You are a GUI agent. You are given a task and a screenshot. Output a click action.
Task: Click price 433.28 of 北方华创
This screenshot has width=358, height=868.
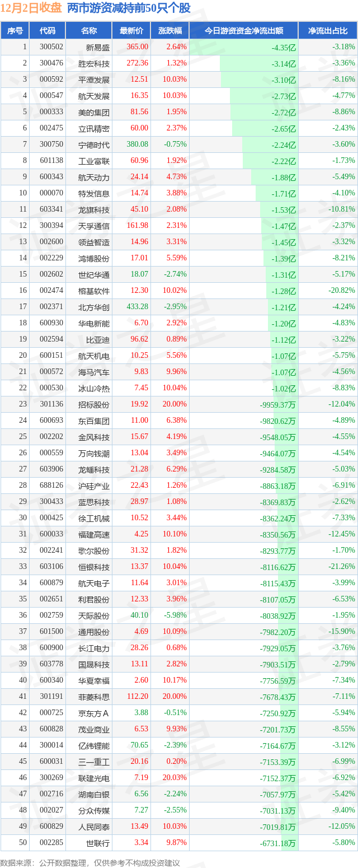[x=138, y=307]
